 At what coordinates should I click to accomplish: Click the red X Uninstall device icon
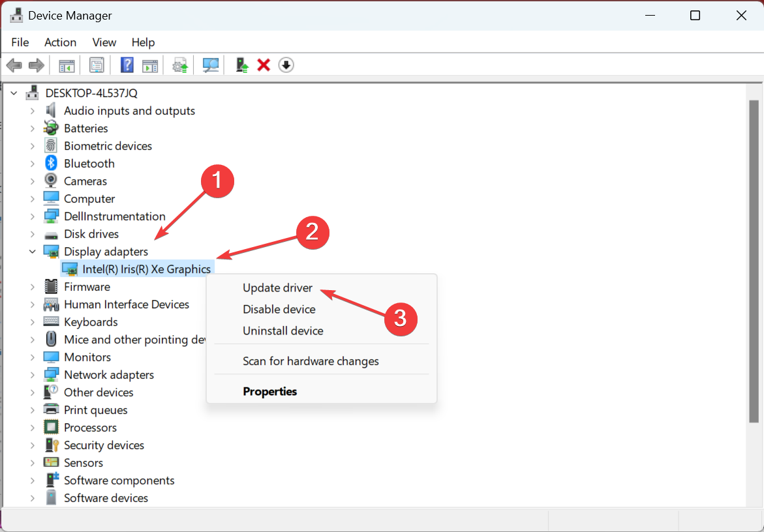pyautogui.click(x=264, y=65)
